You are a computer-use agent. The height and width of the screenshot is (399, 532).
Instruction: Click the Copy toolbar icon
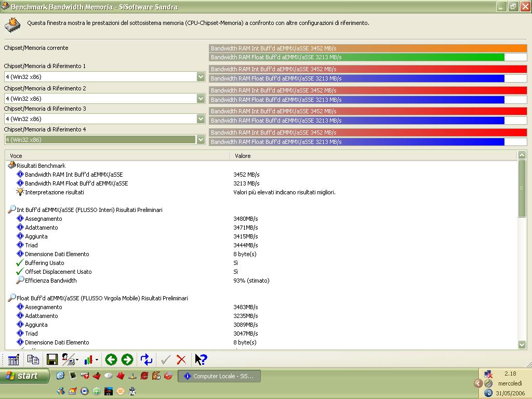[x=33, y=360]
